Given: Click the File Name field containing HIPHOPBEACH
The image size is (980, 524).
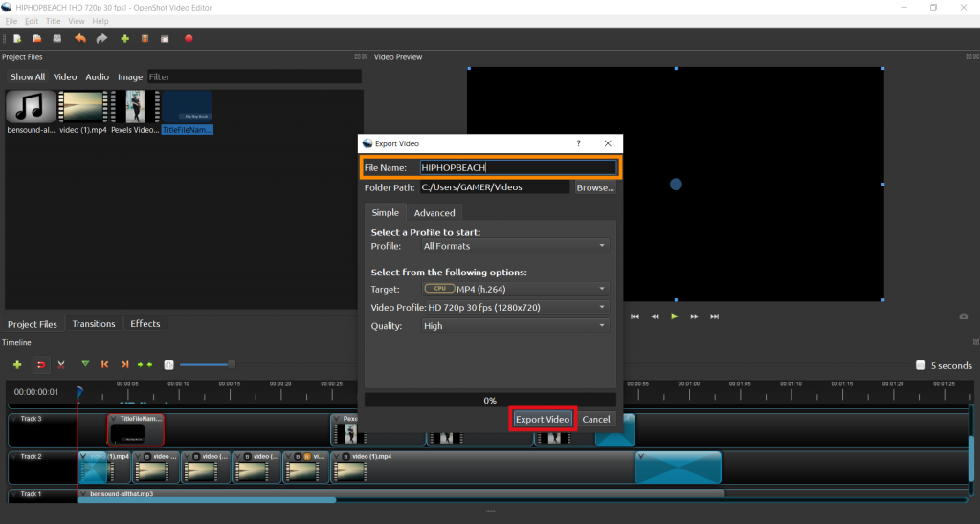Looking at the screenshot, I should [518, 167].
